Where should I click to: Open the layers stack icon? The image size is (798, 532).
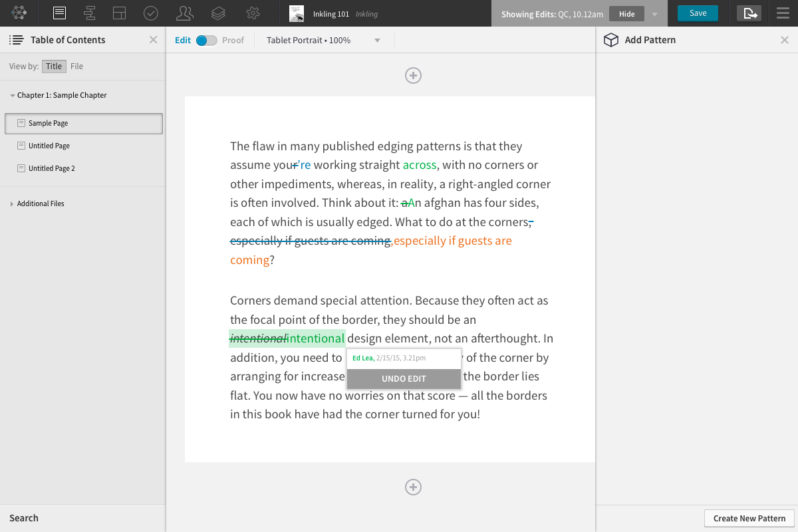[218, 13]
